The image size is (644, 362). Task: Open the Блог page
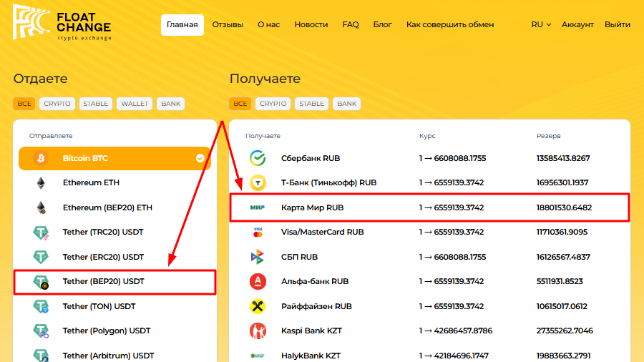point(382,24)
